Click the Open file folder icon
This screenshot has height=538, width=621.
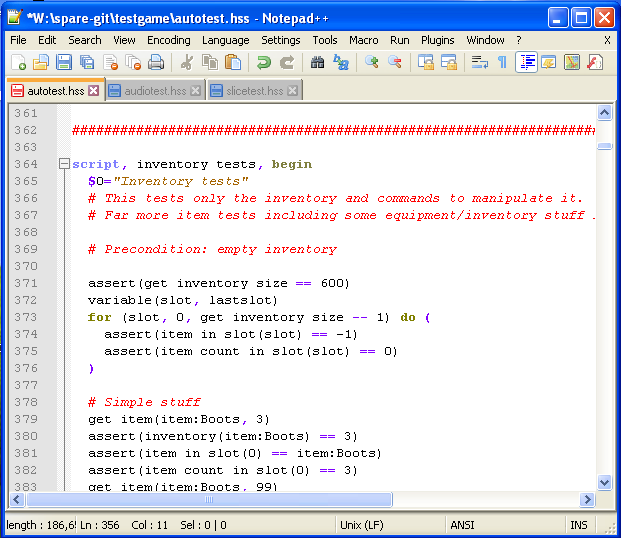click(41, 63)
